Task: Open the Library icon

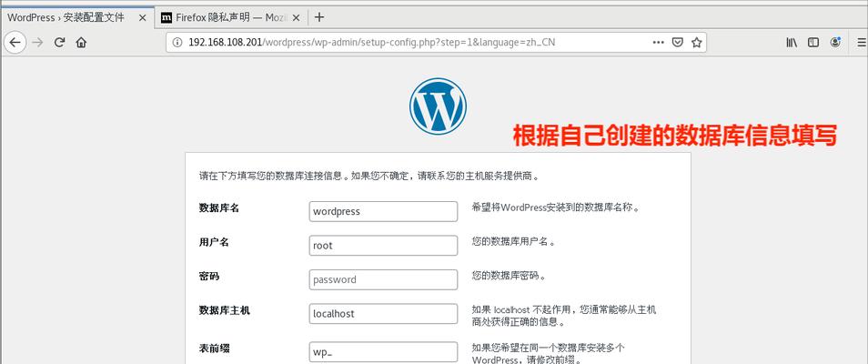Action: [x=792, y=42]
